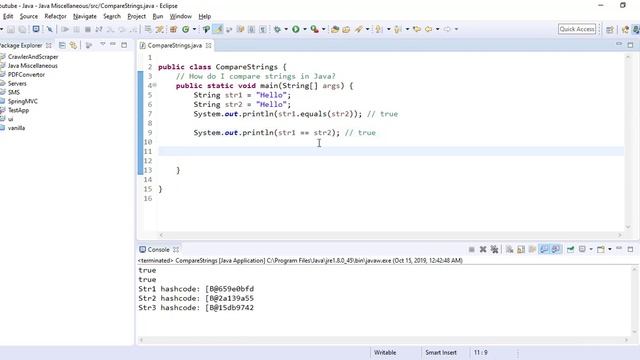Minimize the Package Explorer panel
This screenshot has height=360, width=640.
[113, 44]
